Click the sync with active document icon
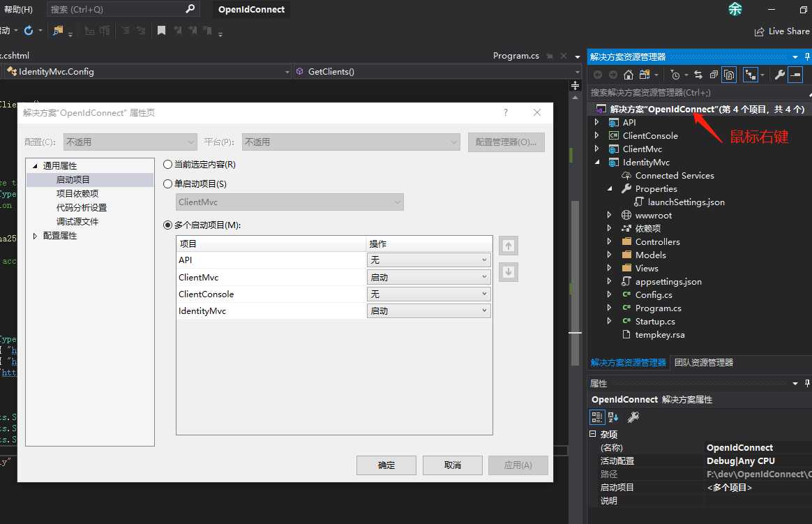The image size is (812, 524). click(x=698, y=75)
